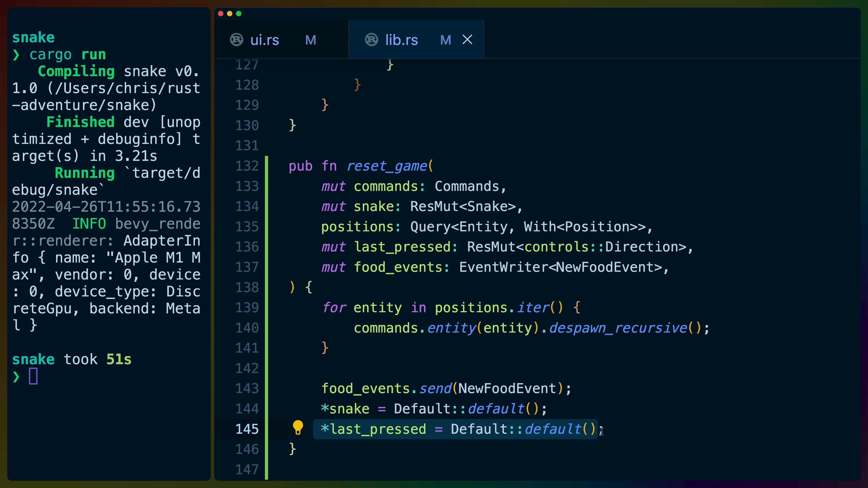Click the M modified badge on lib.rs

coord(445,40)
